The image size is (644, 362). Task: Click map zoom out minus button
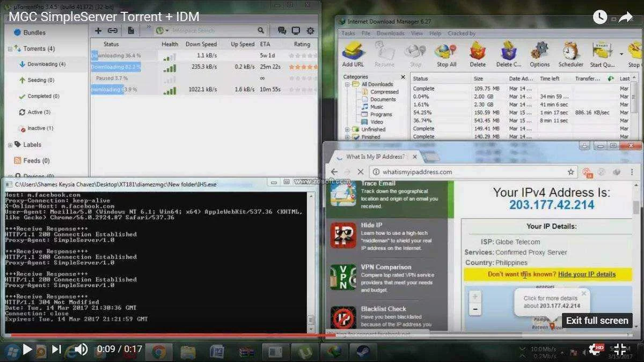pyautogui.click(x=474, y=309)
